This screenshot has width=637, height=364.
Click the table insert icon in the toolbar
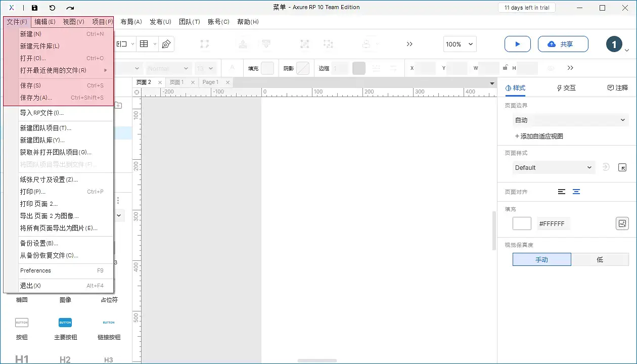(x=144, y=44)
